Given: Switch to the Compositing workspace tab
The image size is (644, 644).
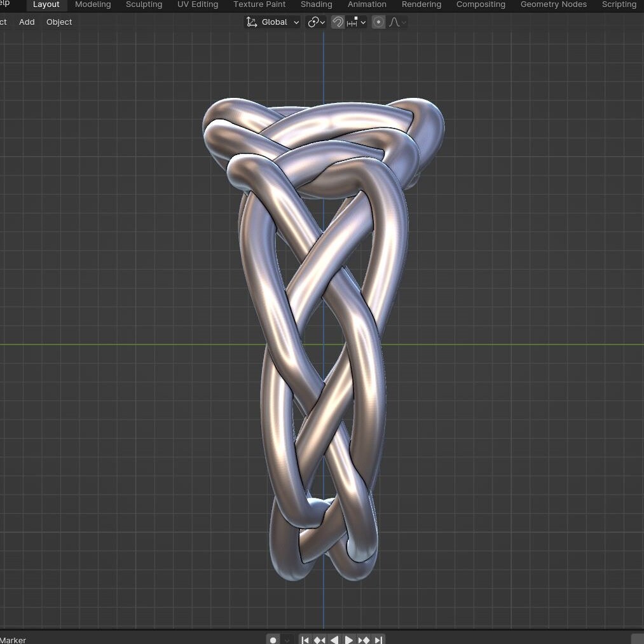Looking at the screenshot, I should click(x=481, y=4).
